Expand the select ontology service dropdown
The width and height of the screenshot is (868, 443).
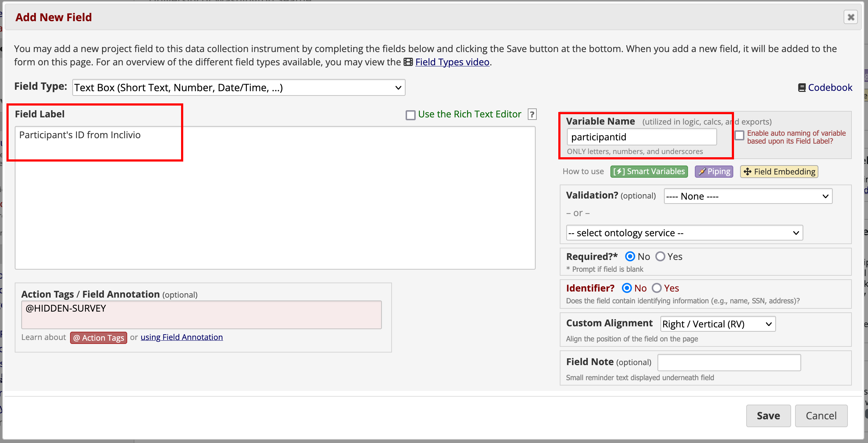pos(683,233)
